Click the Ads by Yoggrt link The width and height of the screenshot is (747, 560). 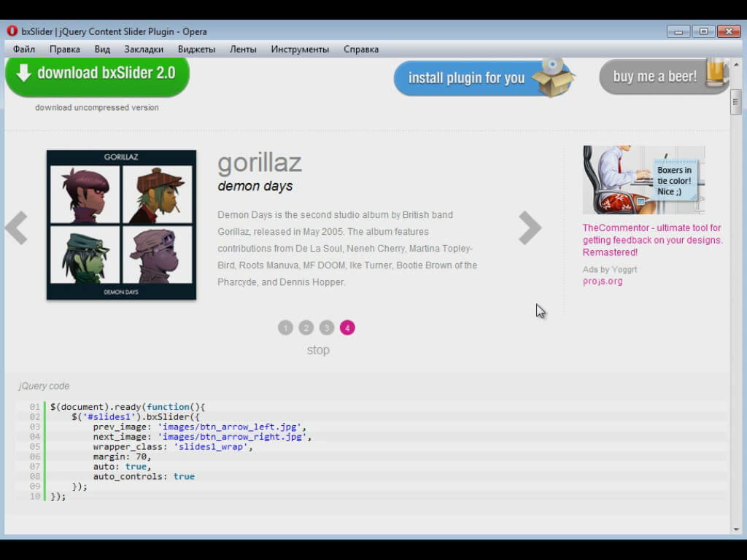610,270
